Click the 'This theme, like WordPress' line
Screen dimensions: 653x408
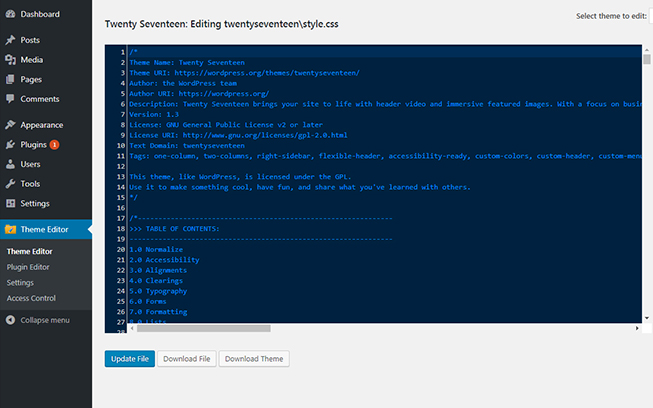(x=240, y=177)
